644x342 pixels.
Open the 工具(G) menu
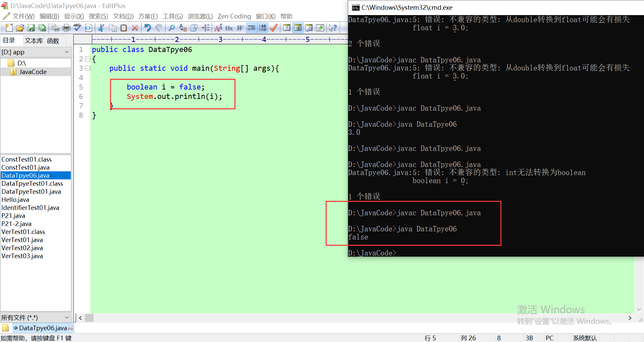[x=173, y=16]
